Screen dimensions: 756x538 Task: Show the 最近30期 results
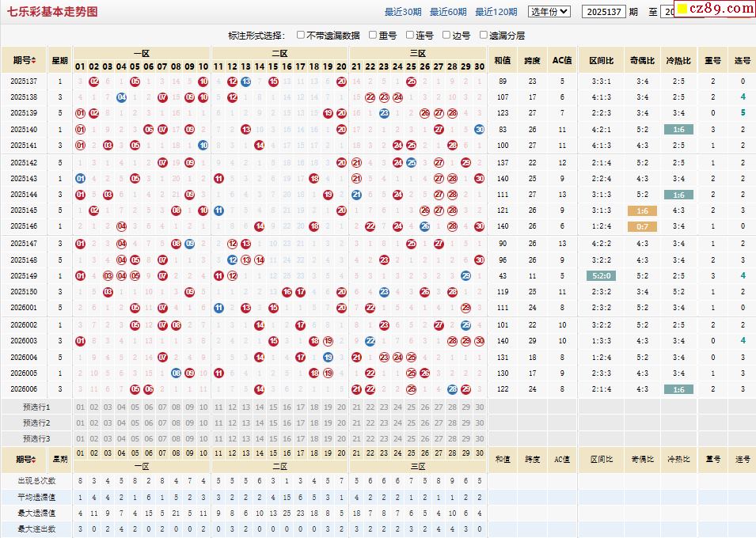pyautogui.click(x=403, y=12)
